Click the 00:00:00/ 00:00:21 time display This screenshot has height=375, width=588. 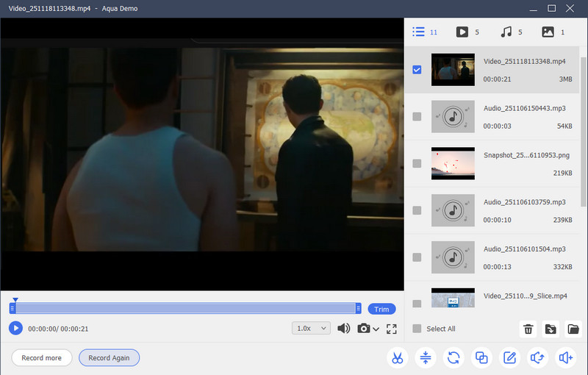coord(58,329)
